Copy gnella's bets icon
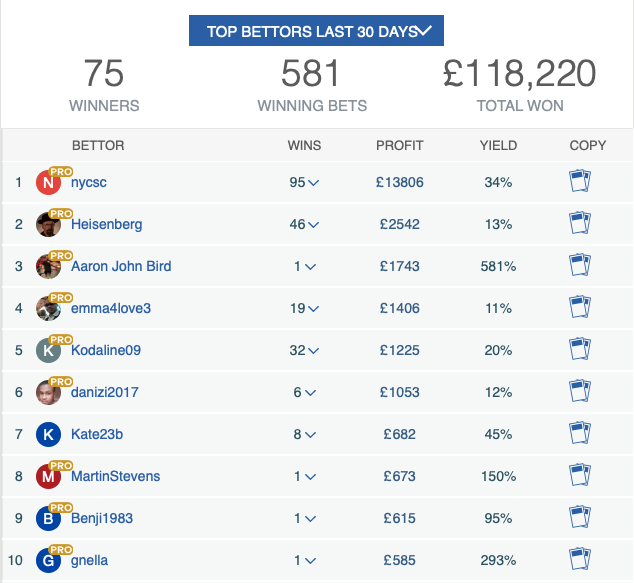The width and height of the screenshot is (634, 583). tap(580, 559)
